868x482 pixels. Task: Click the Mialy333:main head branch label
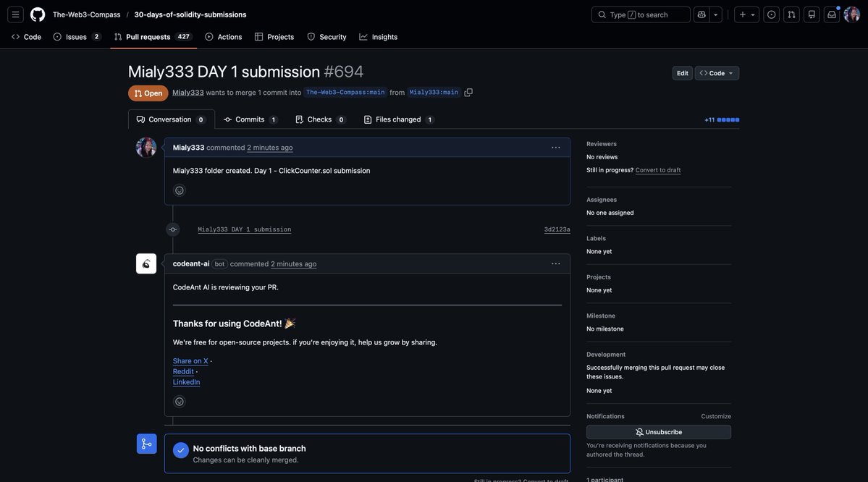434,93
